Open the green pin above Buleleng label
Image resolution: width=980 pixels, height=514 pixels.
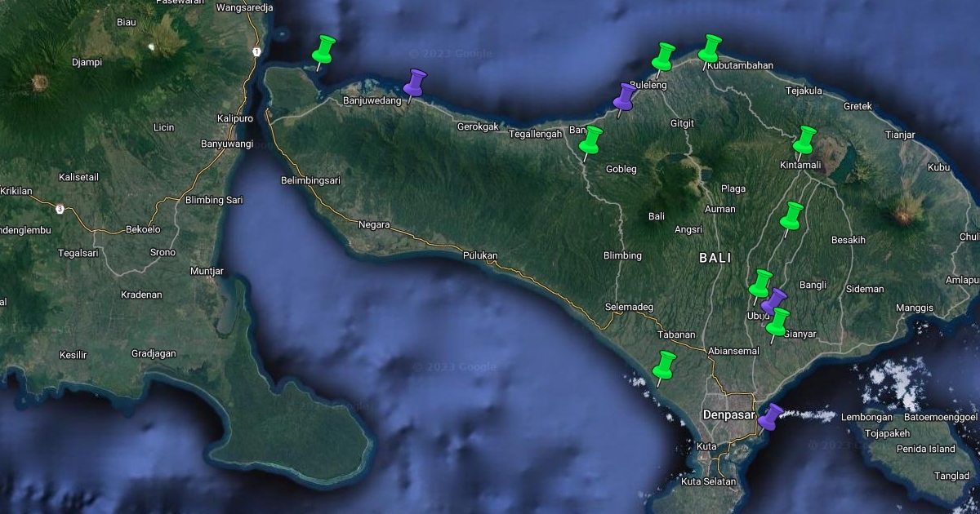point(662,56)
